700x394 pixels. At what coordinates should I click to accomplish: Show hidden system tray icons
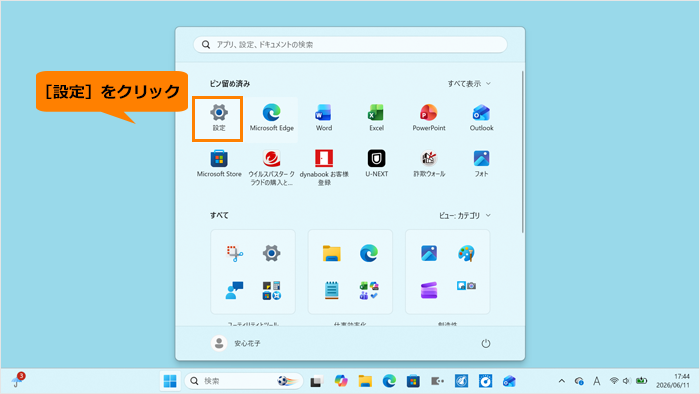click(562, 381)
